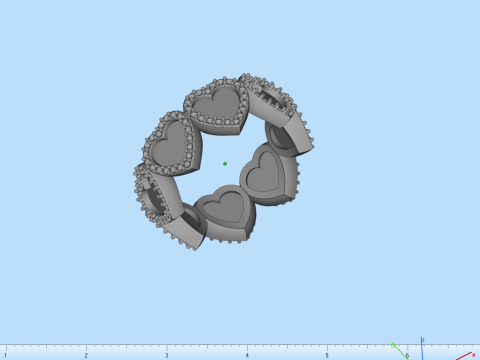This screenshot has height=360, width=480.
Task: Click ruler mark labeled 1
Action: 5,356
